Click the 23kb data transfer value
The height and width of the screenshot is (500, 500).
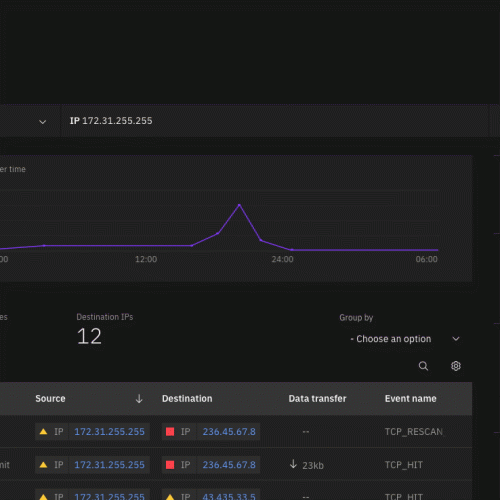click(x=313, y=465)
